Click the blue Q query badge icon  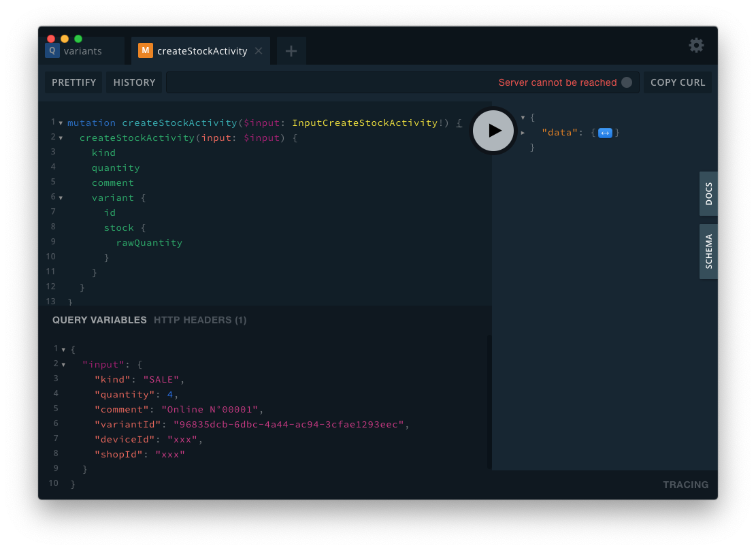coord(52,50)
